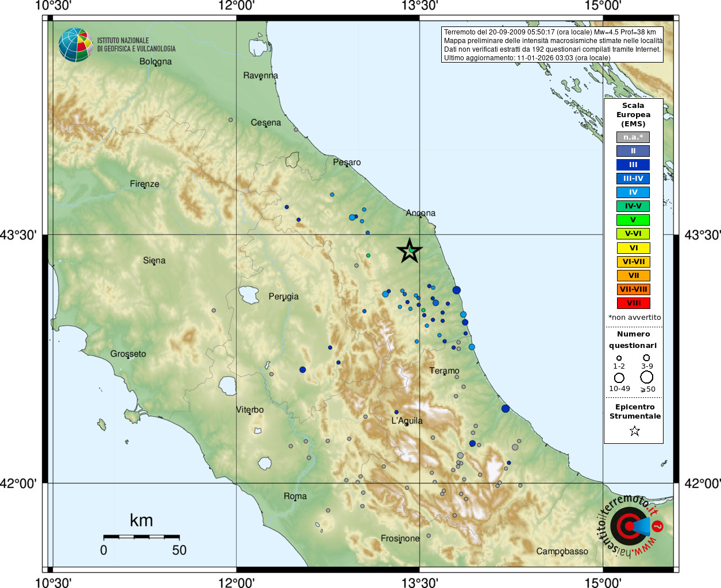721x588 pixels.
Task: Click the Cesena city label
Action: 266,122
